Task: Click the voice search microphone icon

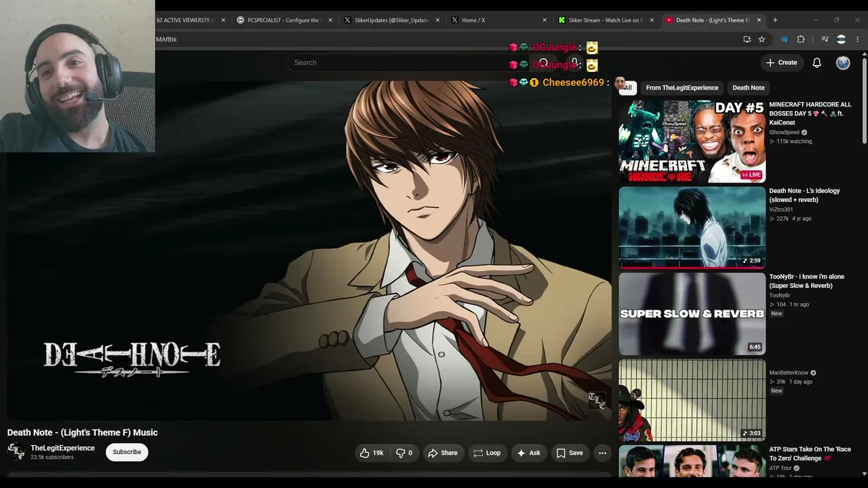Action: (x=574, y=63)
